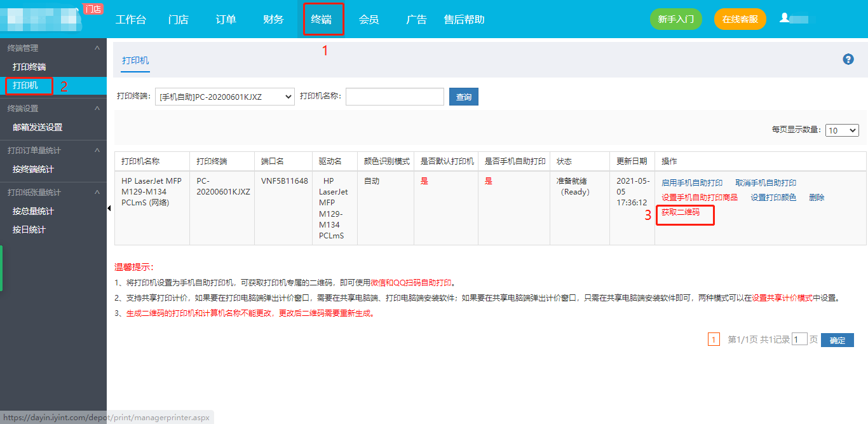Open 按日统计 in the sidebar

(29, 229)
